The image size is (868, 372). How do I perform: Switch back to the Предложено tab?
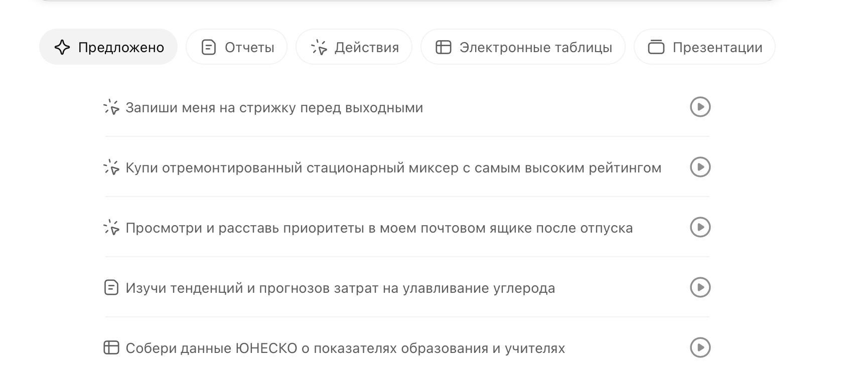(108, 47)
